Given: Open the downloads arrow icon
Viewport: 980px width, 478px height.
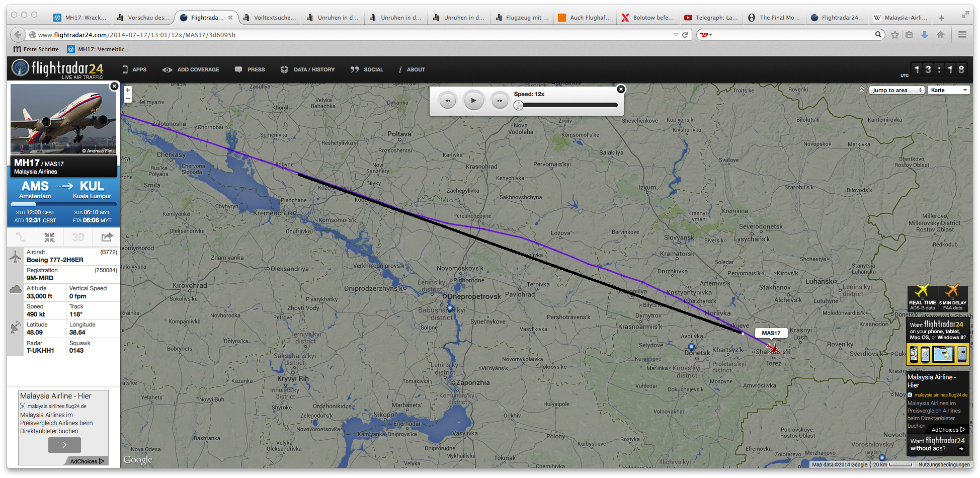Looking at the screenshot, I should [925, 35].
